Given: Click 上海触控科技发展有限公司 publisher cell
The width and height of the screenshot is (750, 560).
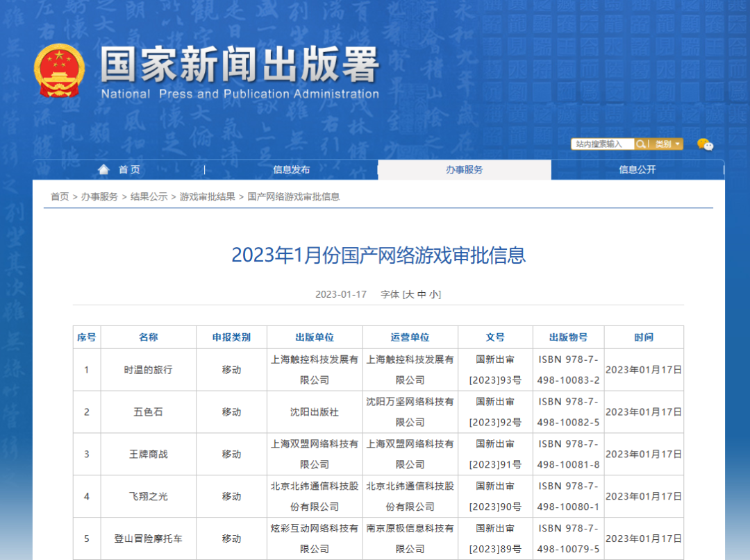Looking at the screenshot, I should click(315, 370).
